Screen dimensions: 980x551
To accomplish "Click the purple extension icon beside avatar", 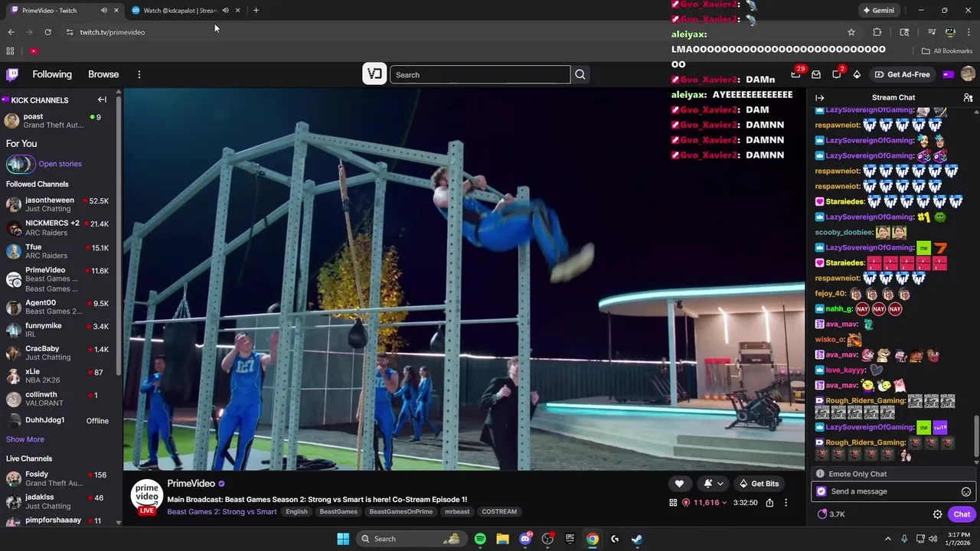I will click(x=949, y=74).
